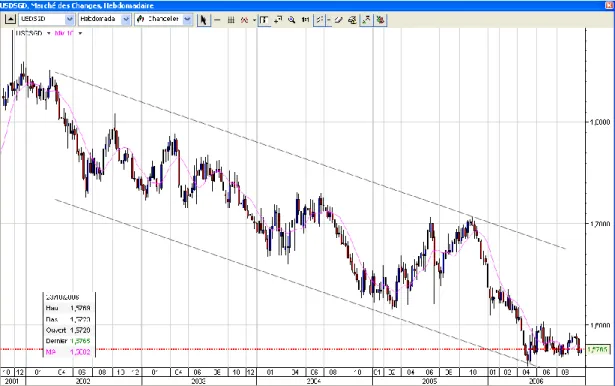The width and height of the screenshot is (615, 386).
Task: Open the USDSGD series legend menu
Action: [x=49, y=33]
